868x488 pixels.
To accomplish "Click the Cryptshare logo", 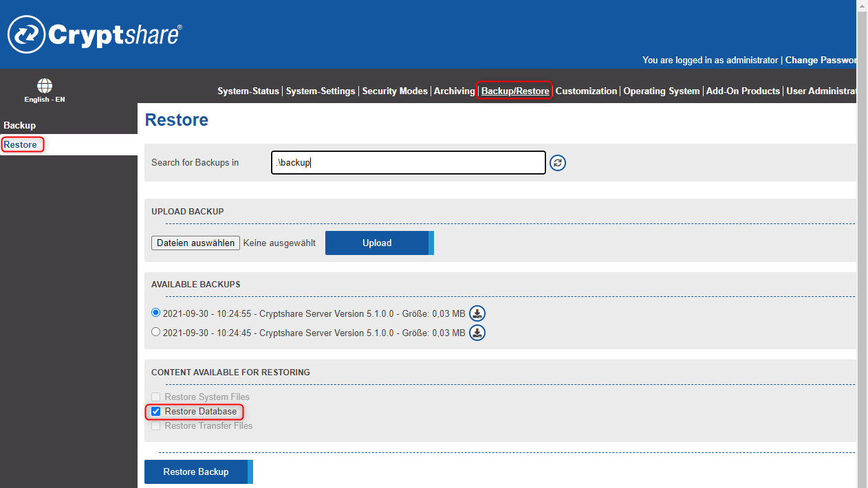I will pos(95,34).
